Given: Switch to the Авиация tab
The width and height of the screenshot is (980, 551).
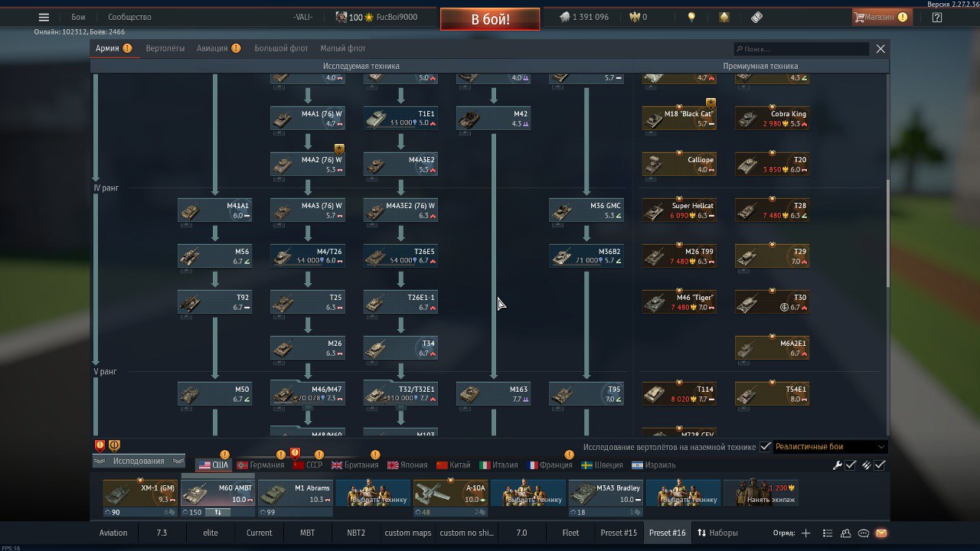Looking at the screenshot, I should [x=218, y=49].
